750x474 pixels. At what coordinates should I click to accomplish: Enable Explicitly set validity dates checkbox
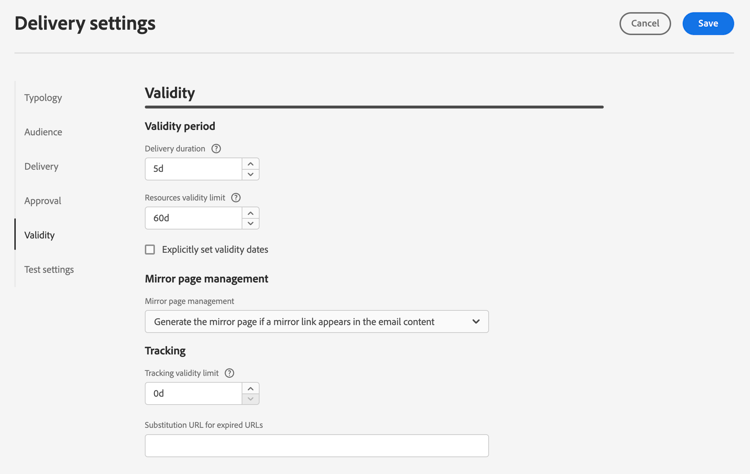[150, 250]
